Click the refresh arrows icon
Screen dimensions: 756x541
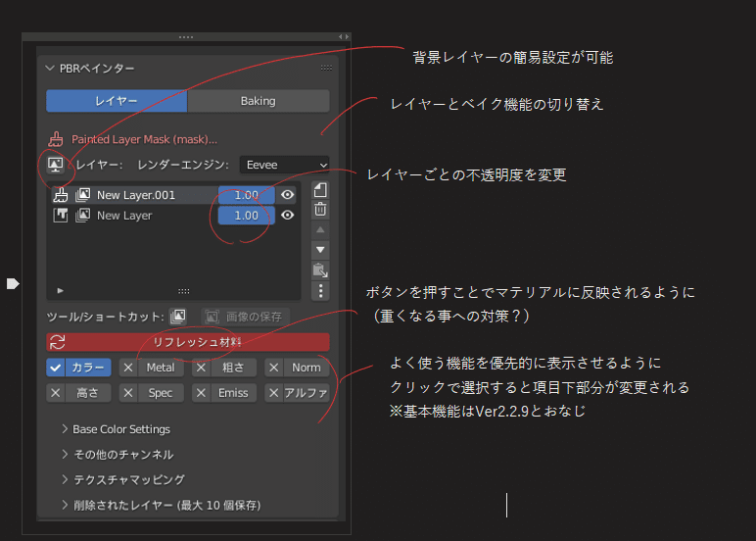click(58, 342)
